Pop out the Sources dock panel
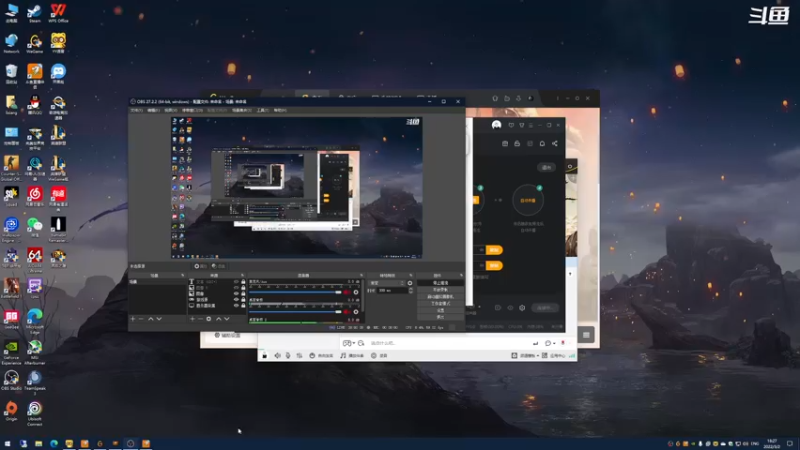Screen dimensions: 800x450 (243, 276)
